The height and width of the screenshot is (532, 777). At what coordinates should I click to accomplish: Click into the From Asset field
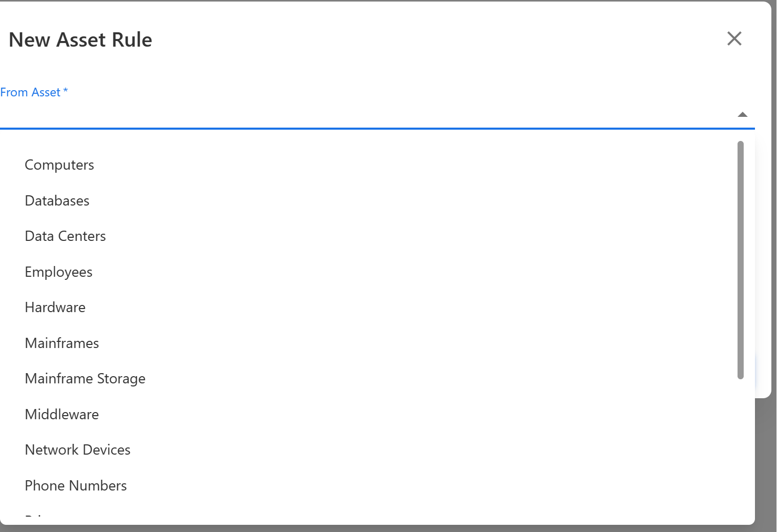[359, 114]
